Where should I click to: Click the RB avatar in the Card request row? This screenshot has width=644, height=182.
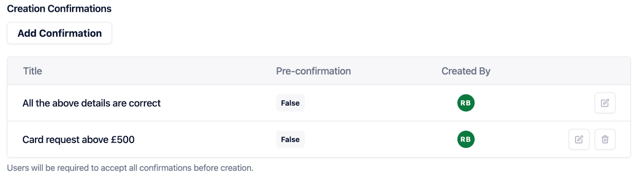(x=466, y=139)
